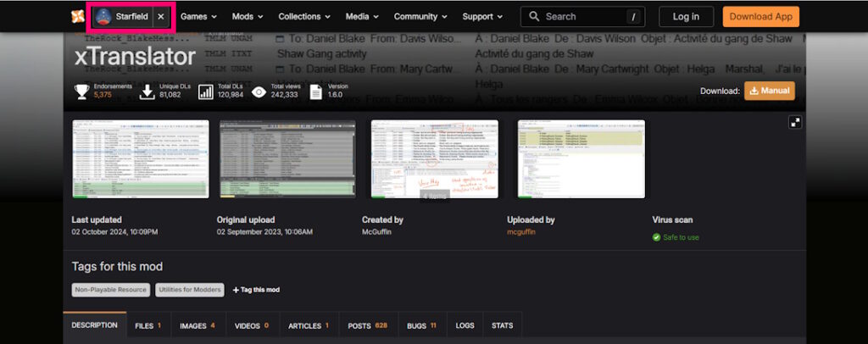Screen dimensions: 868x344
Task: Focus the Search input field
Action: (582, 17)
